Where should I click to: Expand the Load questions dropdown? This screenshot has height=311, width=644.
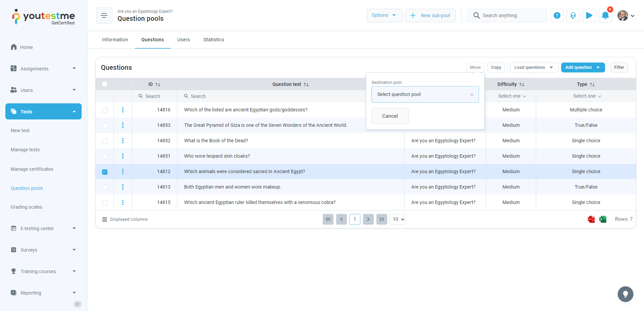pyautogui.click(x=534, y=67)
